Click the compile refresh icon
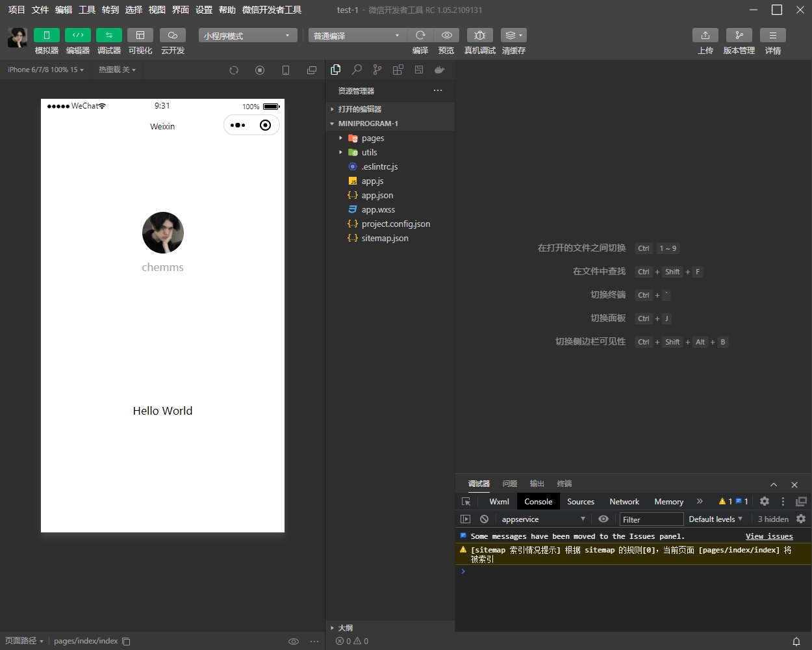Viewport: 812px width, 650px height. (420, 35)
